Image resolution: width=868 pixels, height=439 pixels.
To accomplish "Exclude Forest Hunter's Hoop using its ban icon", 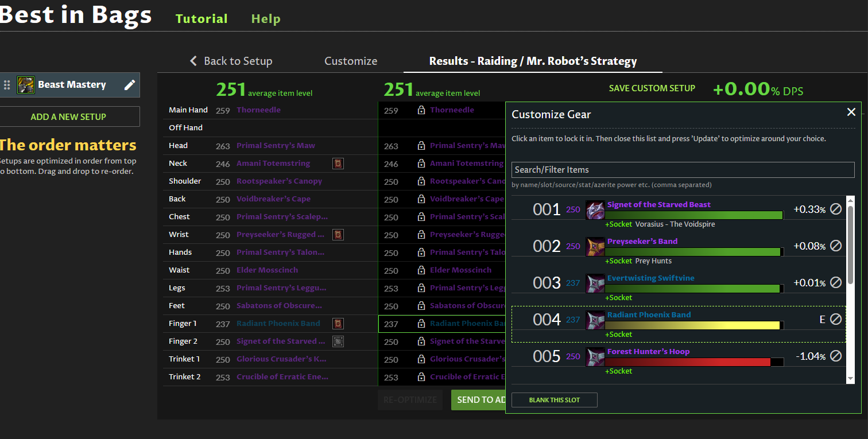I will 836,356.
